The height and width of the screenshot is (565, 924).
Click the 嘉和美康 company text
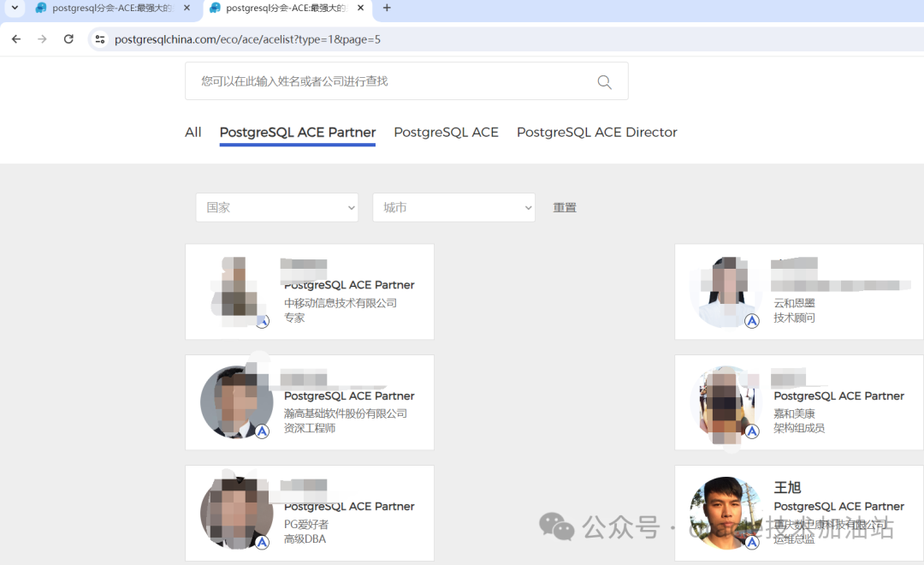tap(794, 413)
